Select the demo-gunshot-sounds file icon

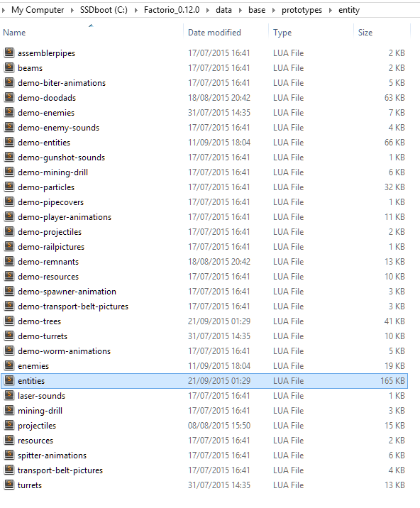[9, 157]
